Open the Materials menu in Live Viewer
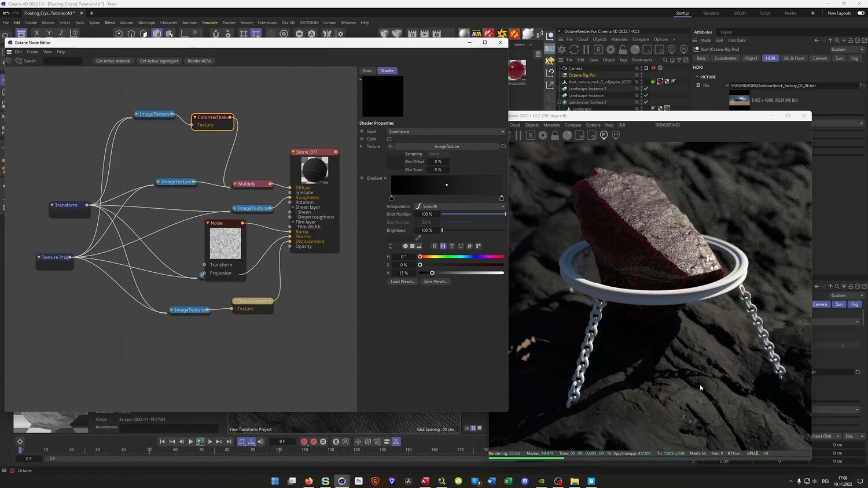Image resolution: width=868 pixels, height=488 pixels. [x=551, y=125]
